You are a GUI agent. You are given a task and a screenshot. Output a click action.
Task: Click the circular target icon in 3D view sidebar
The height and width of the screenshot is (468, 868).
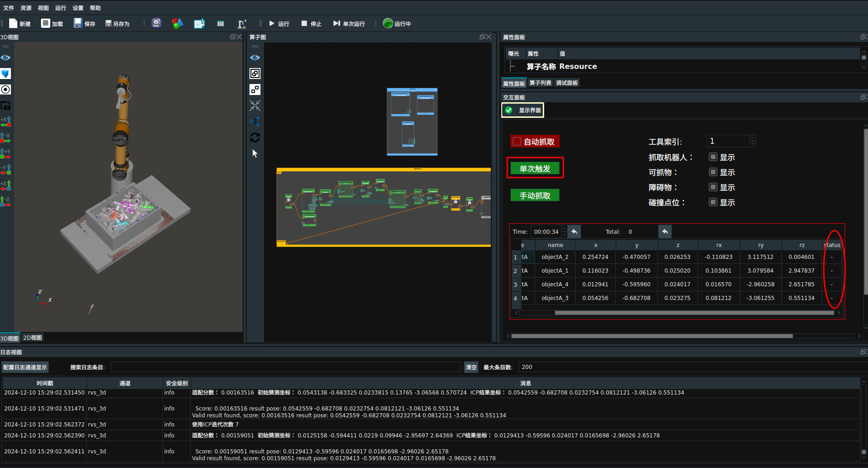[5, 89]
